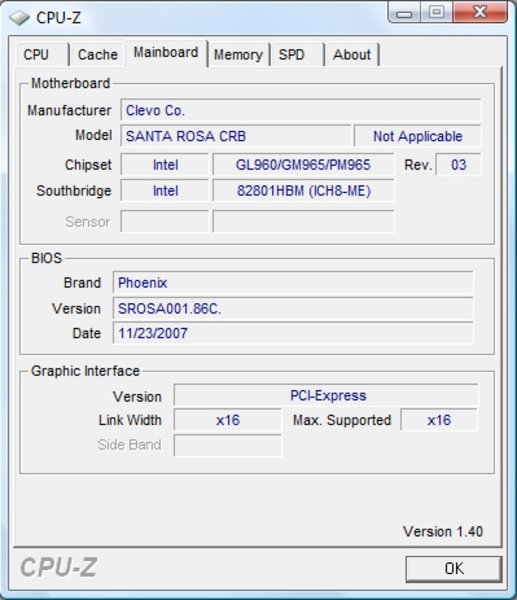
Task: Click the Manufacturer field showing Clevo Co.
Action: [x=300, y=110]
